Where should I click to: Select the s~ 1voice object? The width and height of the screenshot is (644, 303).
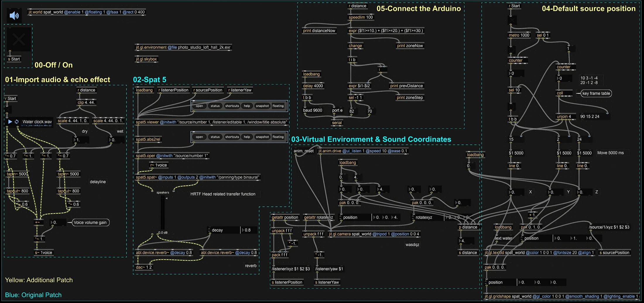[x=44, y=253]
